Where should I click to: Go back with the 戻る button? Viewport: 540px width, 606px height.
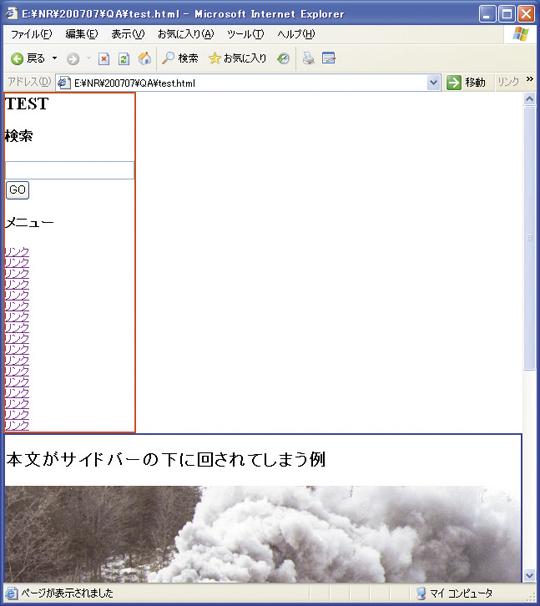[28, 59]
